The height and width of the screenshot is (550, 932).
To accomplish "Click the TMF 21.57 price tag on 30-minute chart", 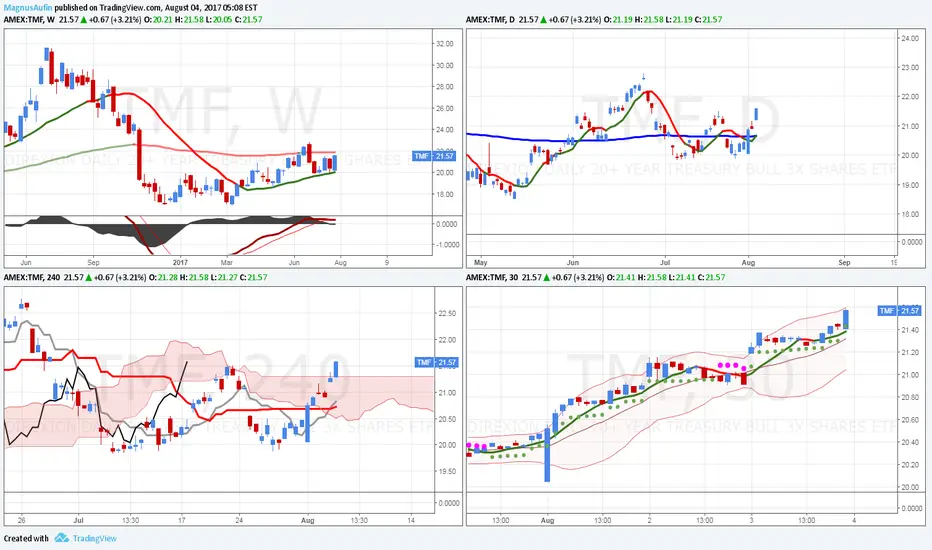I will pos(899,310).
